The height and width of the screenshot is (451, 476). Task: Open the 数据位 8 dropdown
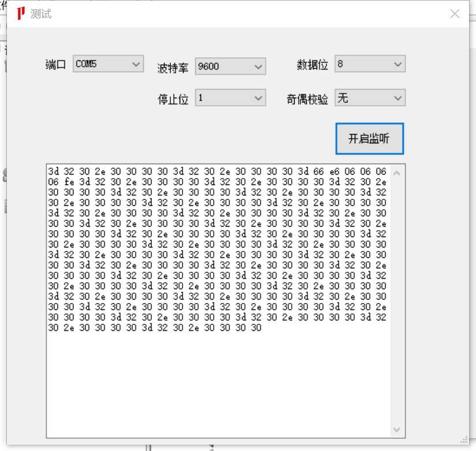coord(370,64)
